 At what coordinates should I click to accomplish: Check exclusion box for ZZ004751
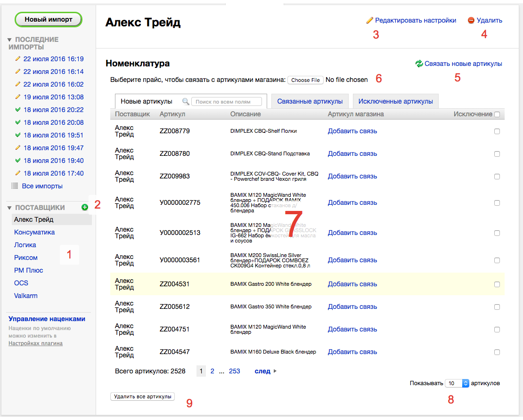point(497,330)
